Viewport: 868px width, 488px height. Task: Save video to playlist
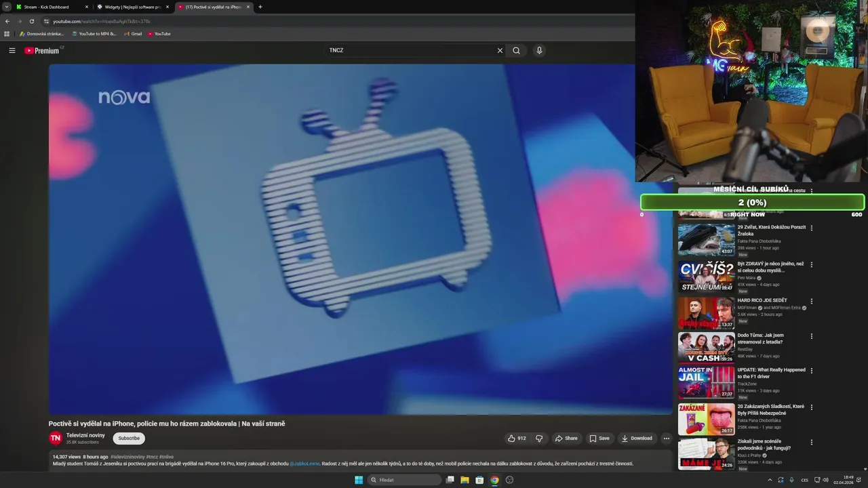[x=599, y=438]
